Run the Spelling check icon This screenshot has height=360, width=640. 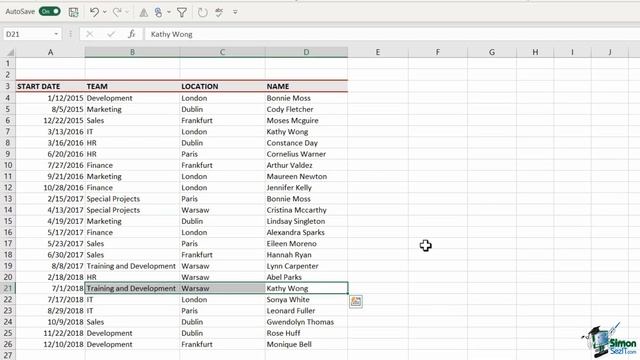pyautogui.click(x=219, y=13)
